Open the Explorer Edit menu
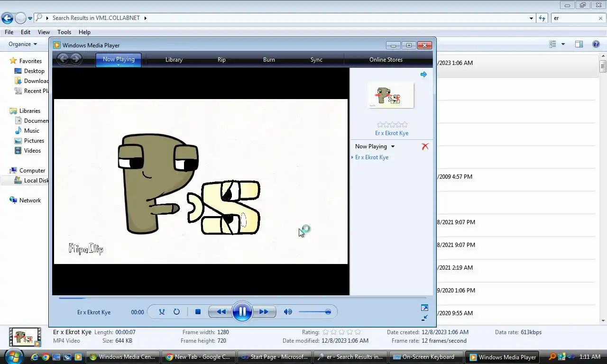The height and width of the screenshot is (364, 607). 26,32
